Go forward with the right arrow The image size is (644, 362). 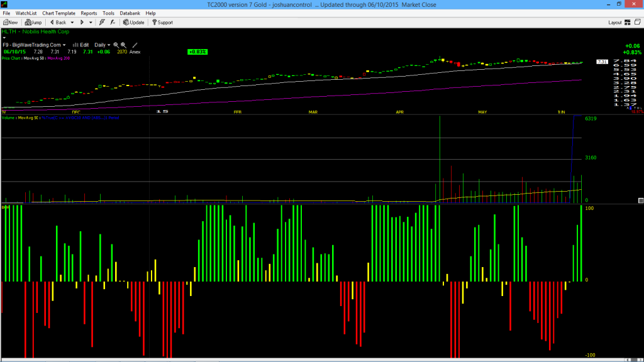82,22
